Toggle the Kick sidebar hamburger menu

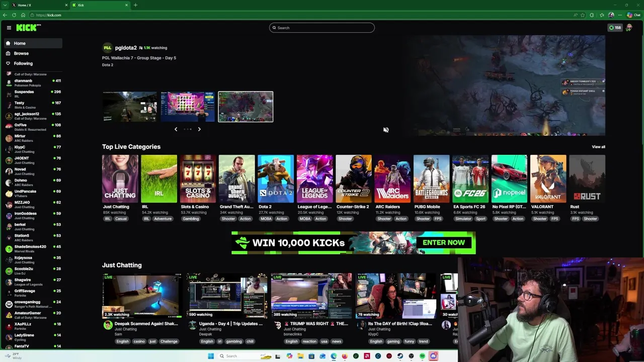9,28
